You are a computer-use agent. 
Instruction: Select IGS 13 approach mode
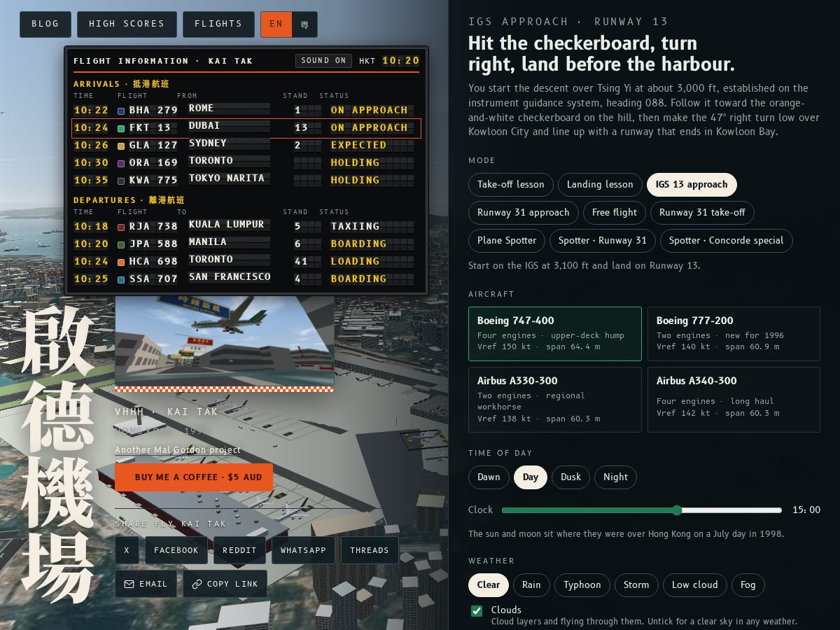click(x=692, y=185)
